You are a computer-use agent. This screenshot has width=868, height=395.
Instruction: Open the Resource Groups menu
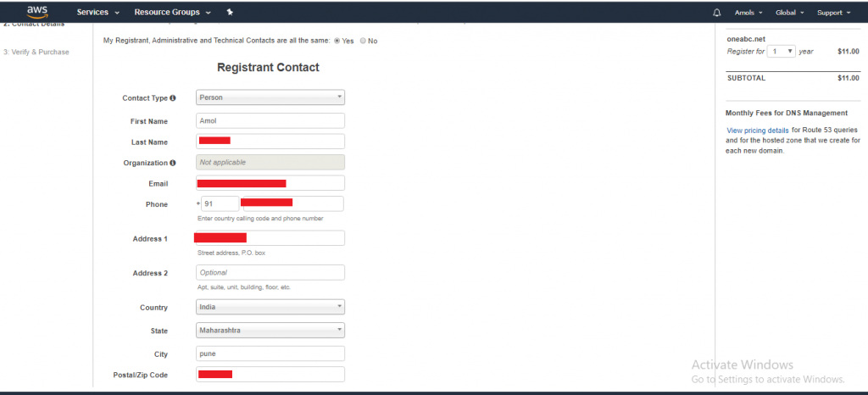[172, 12]
